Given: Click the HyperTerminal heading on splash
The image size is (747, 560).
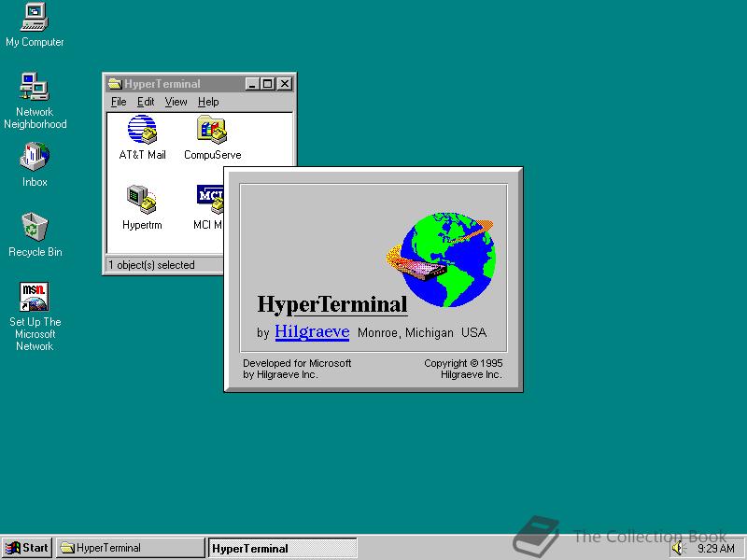Looking at the screenshot, I should [332, 304].
